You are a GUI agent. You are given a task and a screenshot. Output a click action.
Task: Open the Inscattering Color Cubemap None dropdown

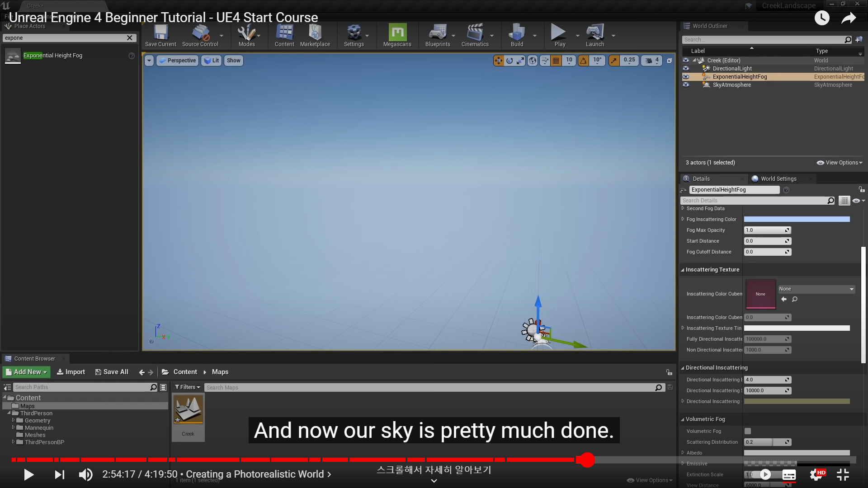point(816,289)
